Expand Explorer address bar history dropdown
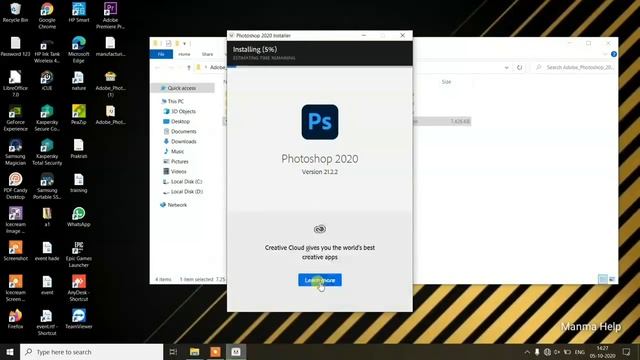Image resolution: width=640 pixels, height=360 pixels. click(x=507, y=68)
